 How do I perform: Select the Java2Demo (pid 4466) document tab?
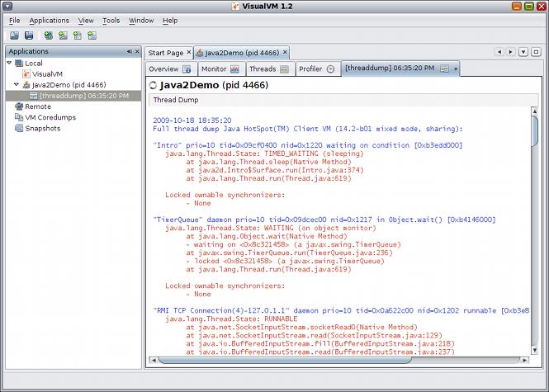tap(242, 53)
